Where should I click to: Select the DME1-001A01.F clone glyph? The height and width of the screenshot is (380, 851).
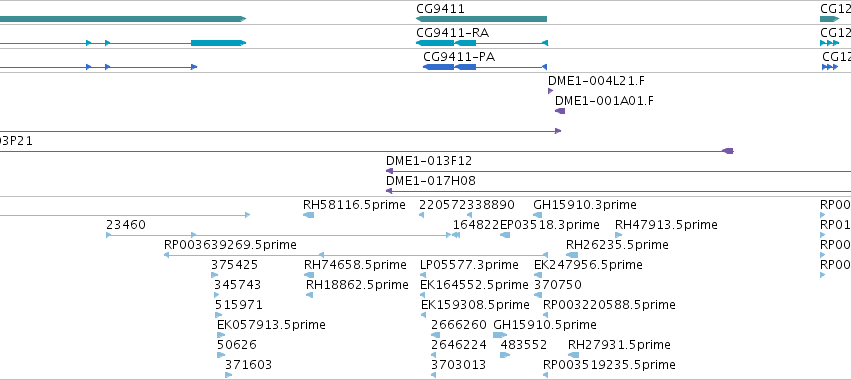click(x=560, y=111)
